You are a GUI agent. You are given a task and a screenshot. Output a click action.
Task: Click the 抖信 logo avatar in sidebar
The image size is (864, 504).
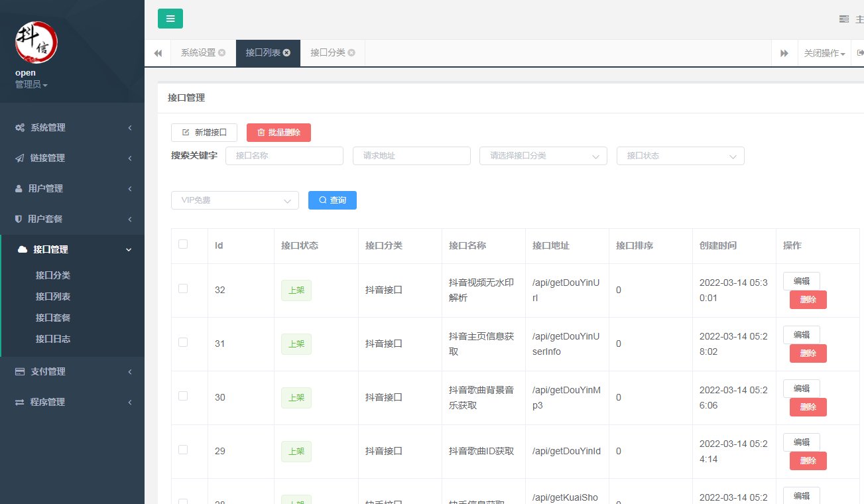coord(36,42)
